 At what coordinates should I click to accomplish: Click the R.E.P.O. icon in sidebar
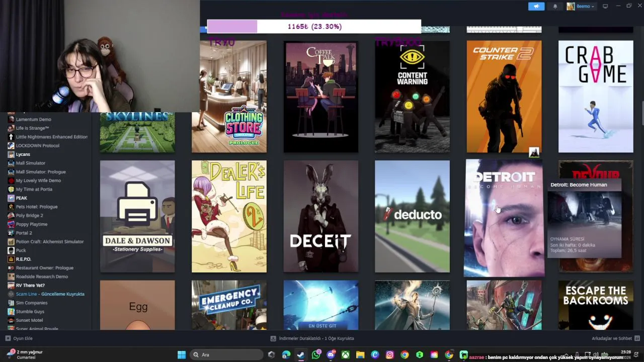11,259
